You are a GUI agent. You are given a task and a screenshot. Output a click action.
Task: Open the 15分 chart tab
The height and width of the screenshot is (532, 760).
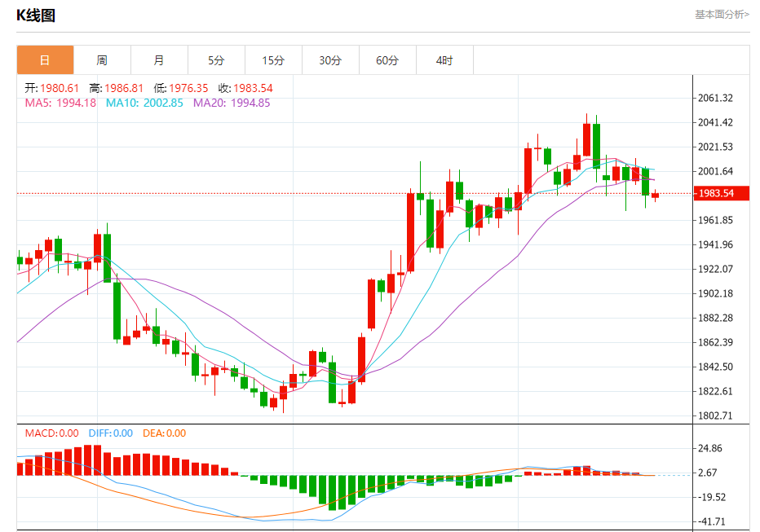tap(273, 60)
